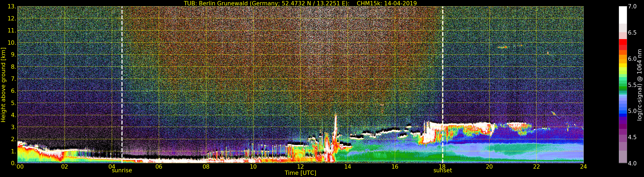Click time axis tick '14'
This screenshot has height=177, width=644.
click(x=348, y=166)
